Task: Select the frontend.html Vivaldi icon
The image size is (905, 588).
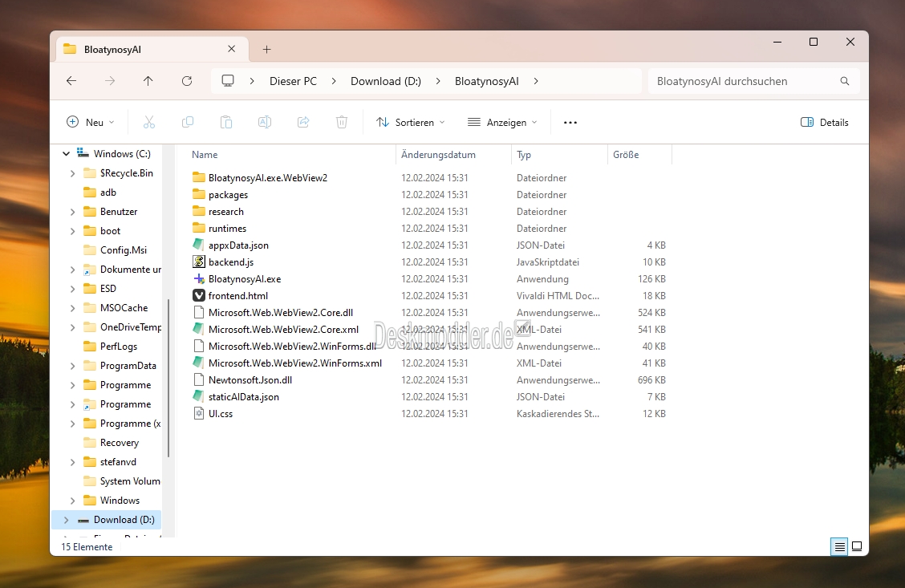Action: tap(198, 295)
